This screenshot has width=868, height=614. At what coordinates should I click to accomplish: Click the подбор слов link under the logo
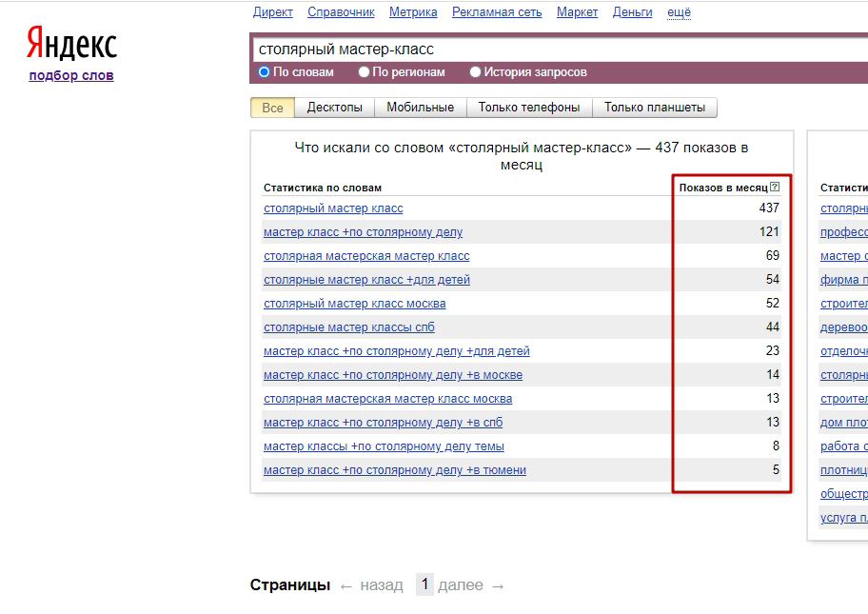tap(71, 75)
